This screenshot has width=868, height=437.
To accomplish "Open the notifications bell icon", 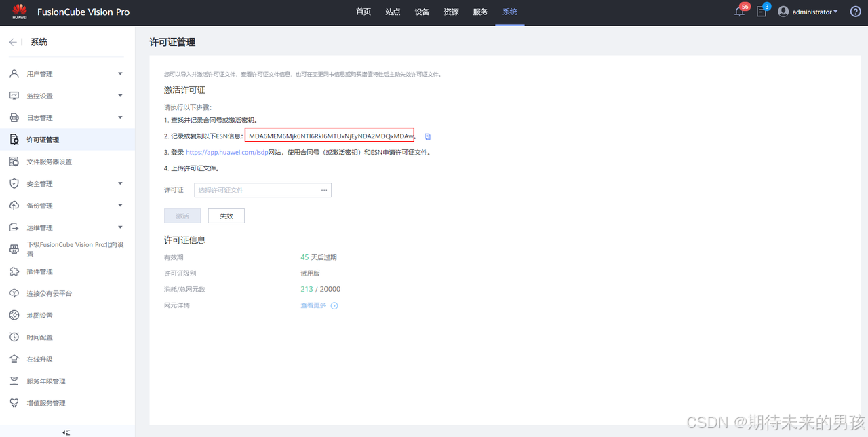I will coord(739,12).
